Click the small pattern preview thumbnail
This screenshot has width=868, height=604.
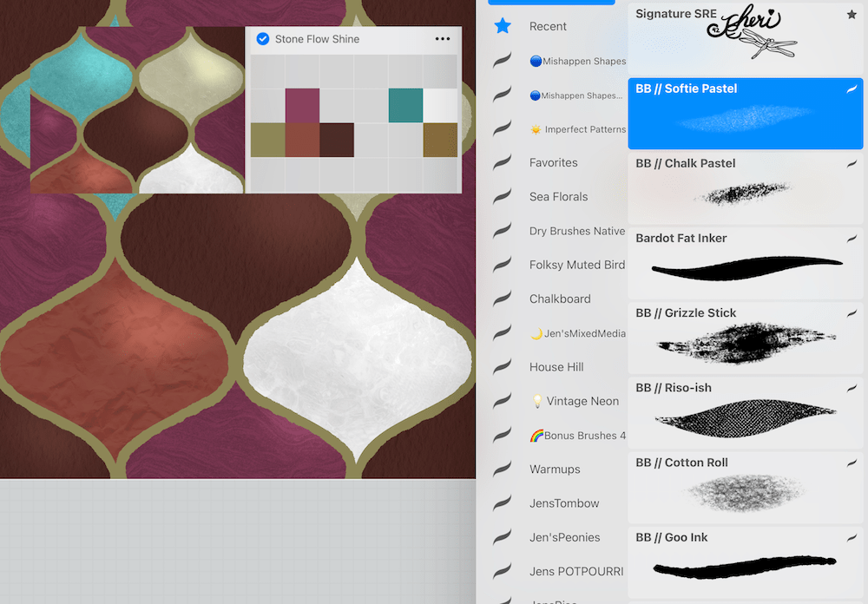coord(137,109)
